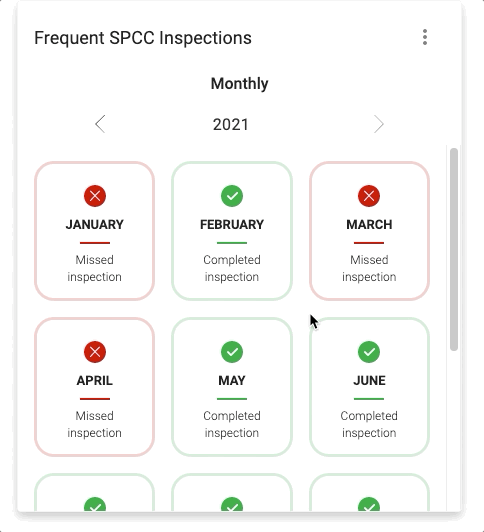Select the JANUARY month label
This screenshot has width=484, height=532.
tap(95, 225)
